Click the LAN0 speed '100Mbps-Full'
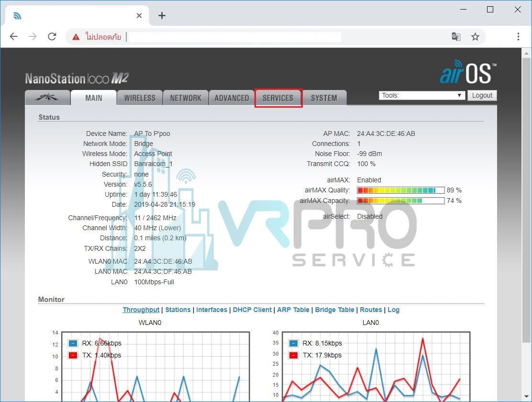This screenshot has height=402, width=532. click(x=154, y=282)
